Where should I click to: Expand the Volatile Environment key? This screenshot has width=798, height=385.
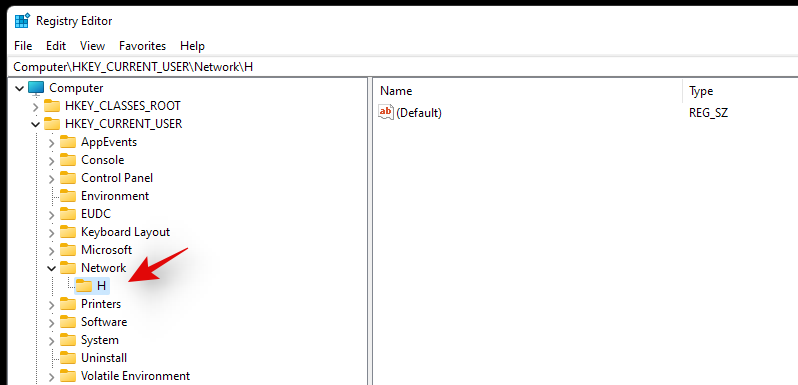click(51, 377)
